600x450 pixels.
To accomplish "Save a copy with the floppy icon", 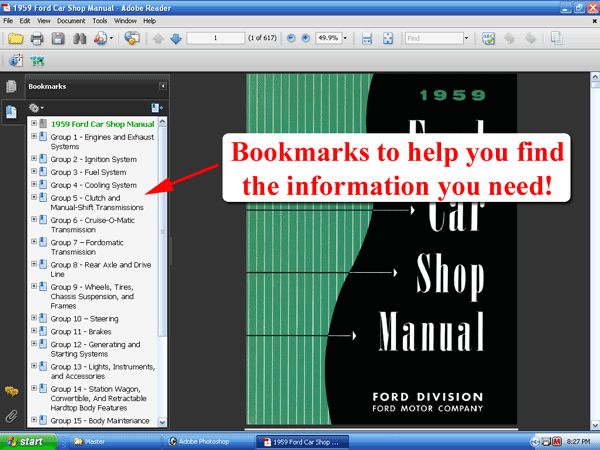I will (58, 38).
